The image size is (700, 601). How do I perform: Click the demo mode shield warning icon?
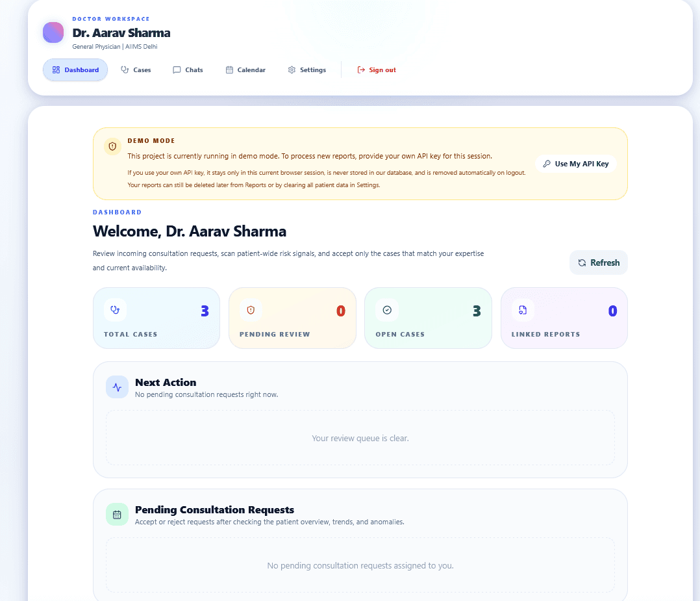click(112, 146)
